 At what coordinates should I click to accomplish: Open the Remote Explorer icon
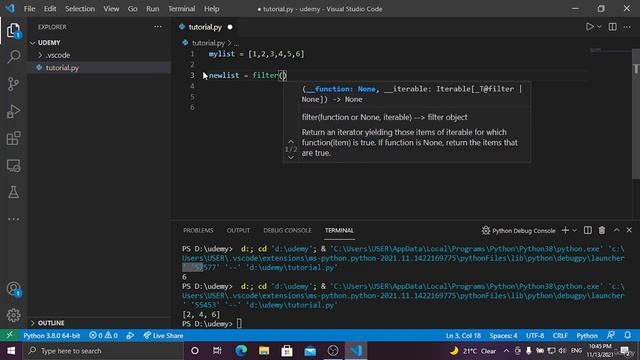(x=13, y=166)
